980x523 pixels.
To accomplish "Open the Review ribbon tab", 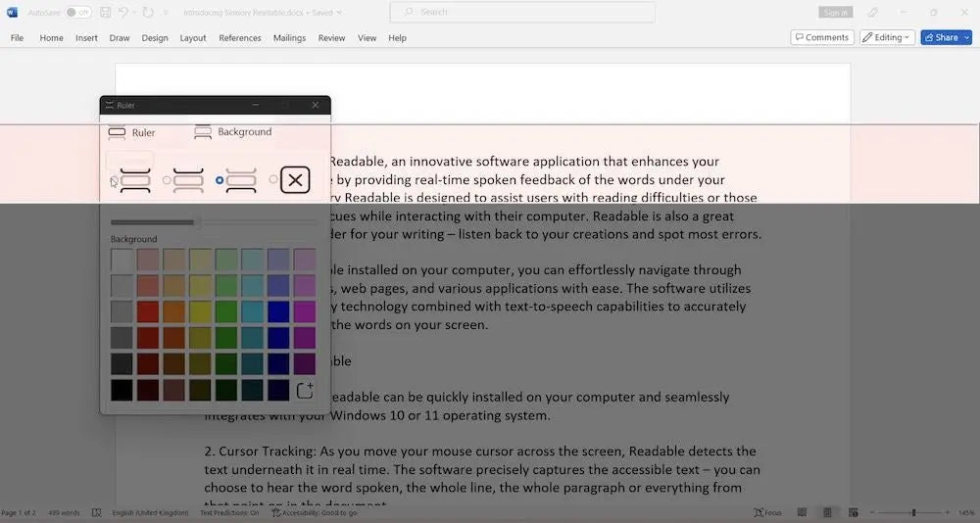I will (331, 37).
